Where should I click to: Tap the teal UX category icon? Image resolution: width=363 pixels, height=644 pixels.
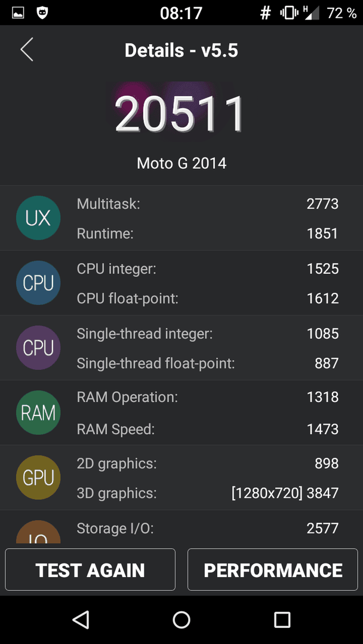point(38,218)
